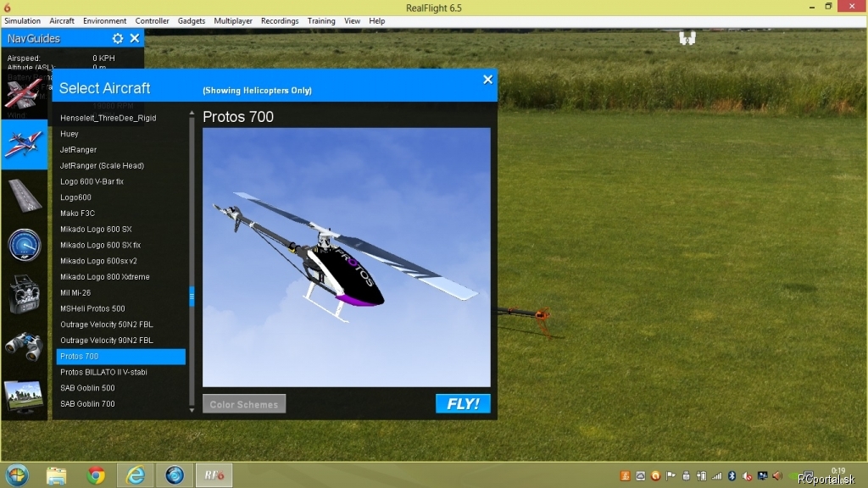The height and width of the screenshot is (488, 868).
Task: Open the Training menu
Action: coord(321,21)
